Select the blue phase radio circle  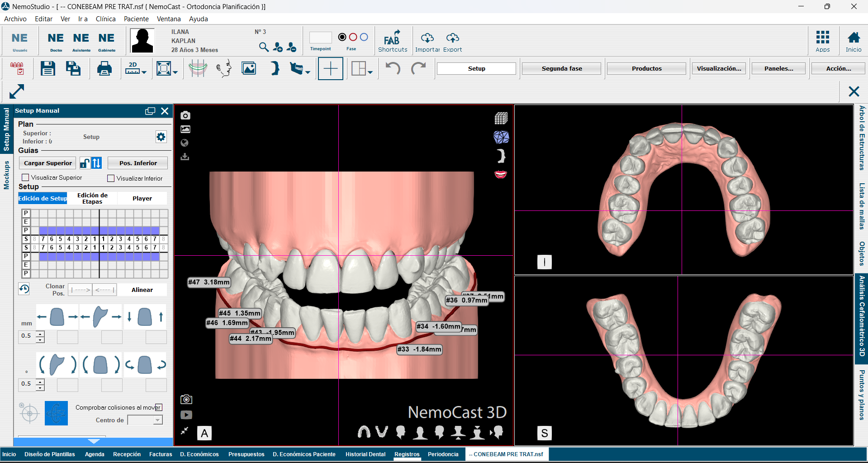(x=364, y=37)
